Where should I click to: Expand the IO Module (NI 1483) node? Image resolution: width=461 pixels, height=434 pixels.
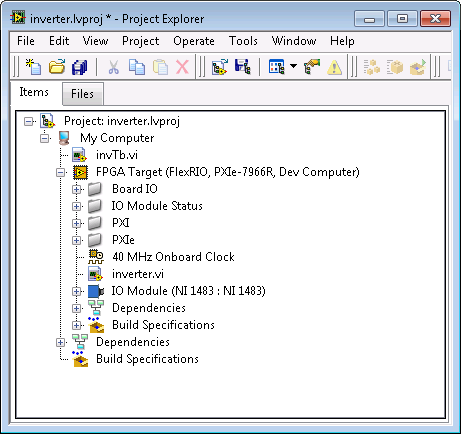[x=77, y=291]
